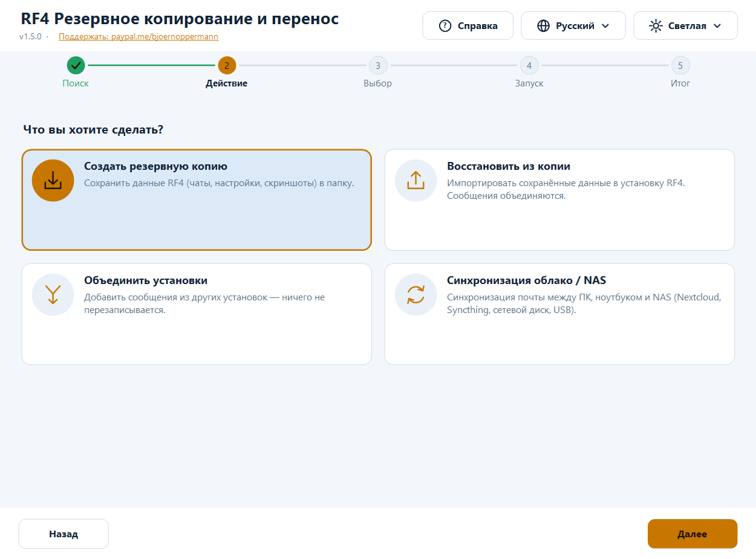Go to step 3 Выбор circle
The height and width of the screenshot is (559, 756).
click(x=378, y=65)
